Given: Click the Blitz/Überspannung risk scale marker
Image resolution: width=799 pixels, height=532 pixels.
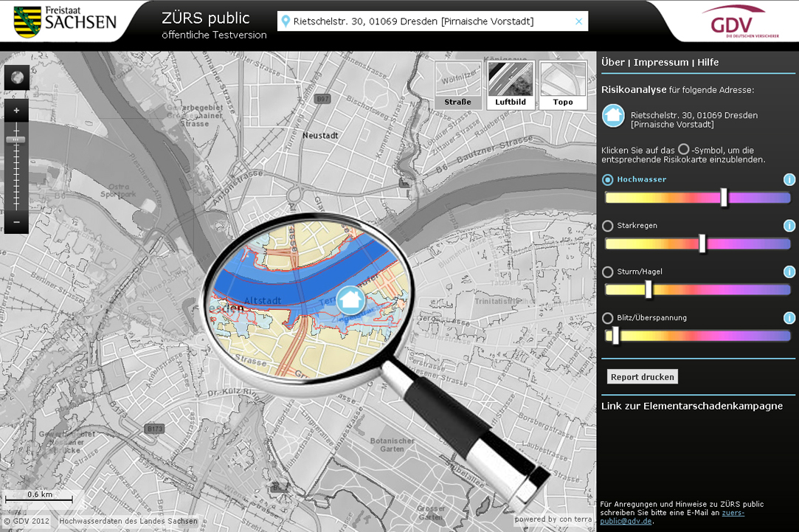Looking at the screenshot, I should [615, 335].
